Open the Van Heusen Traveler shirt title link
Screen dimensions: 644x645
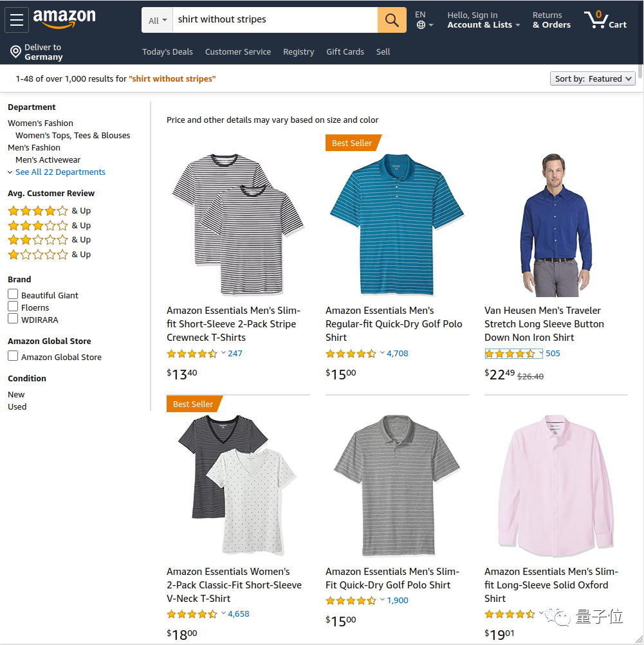click(544, 323)
